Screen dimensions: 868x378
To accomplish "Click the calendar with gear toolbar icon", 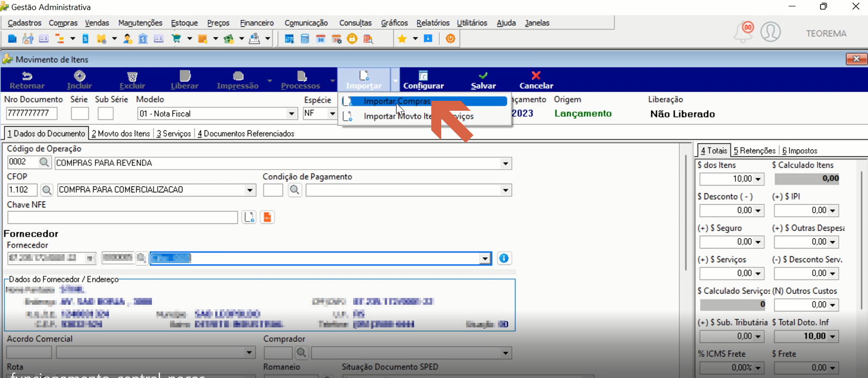I will pos(337,39).
